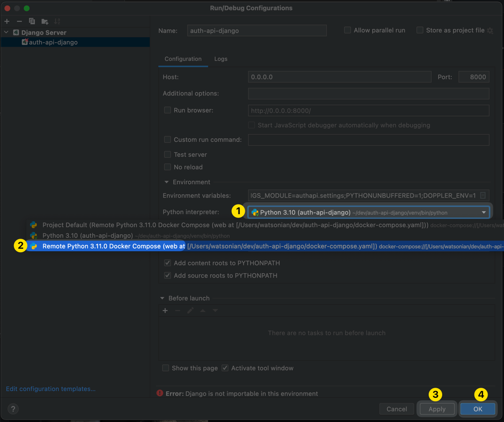Click the Port field showing 8000
The height and width of the screenshot is (422, 504).
pos(474,77)
